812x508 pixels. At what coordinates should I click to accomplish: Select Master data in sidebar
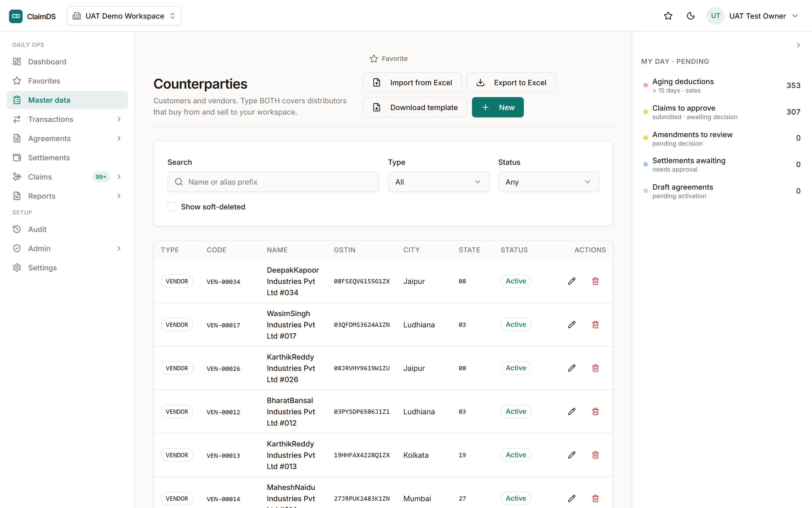67,100
